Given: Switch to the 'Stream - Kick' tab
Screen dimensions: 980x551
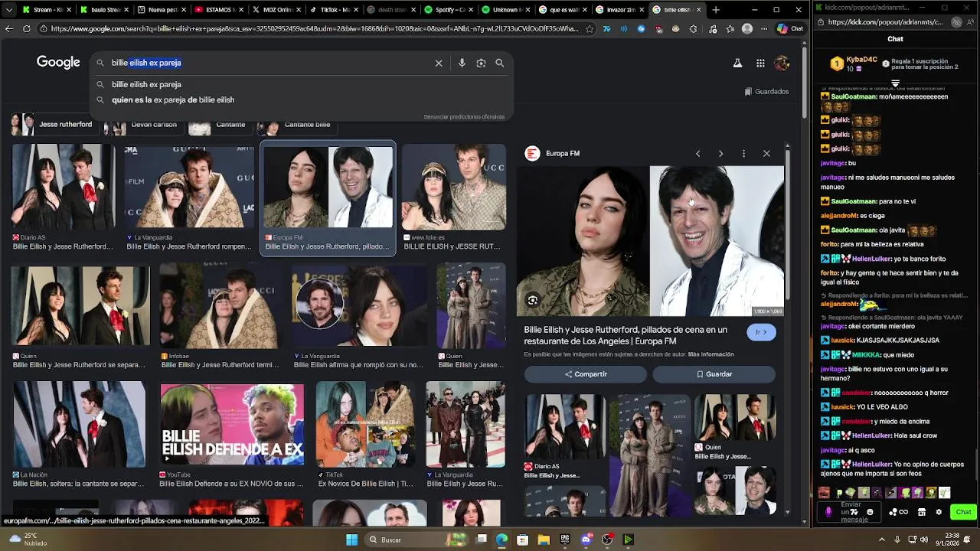Looking at the screenshot, I should click(x=47, y=10).
